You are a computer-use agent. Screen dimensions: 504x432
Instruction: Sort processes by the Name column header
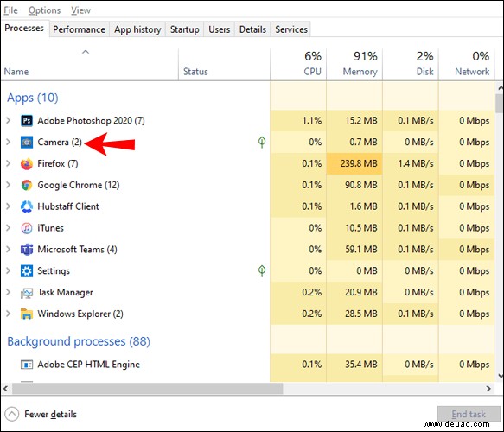(x=89, y=65)
